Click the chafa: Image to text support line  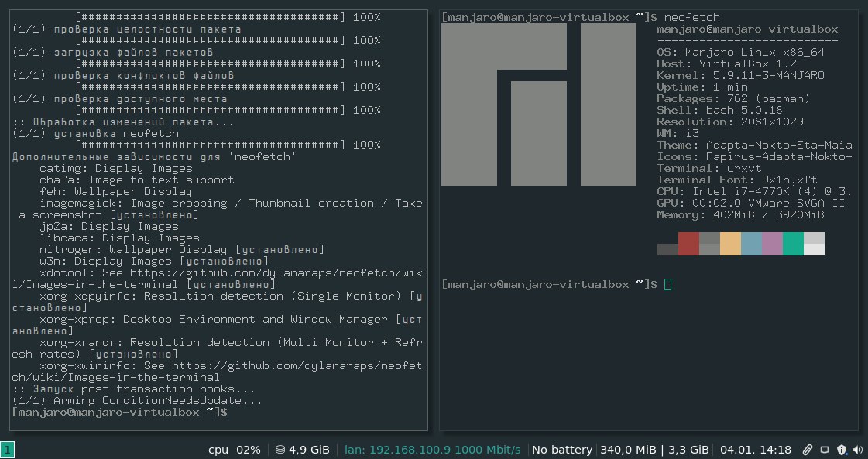pos(137,180)
